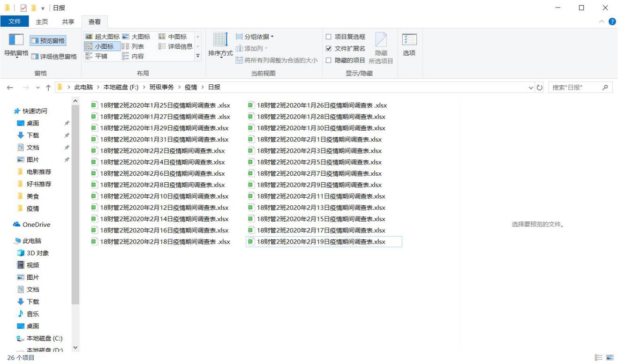Switch to large thumbnails view in status bar
The image size is (618, 364).
[610, 358]
